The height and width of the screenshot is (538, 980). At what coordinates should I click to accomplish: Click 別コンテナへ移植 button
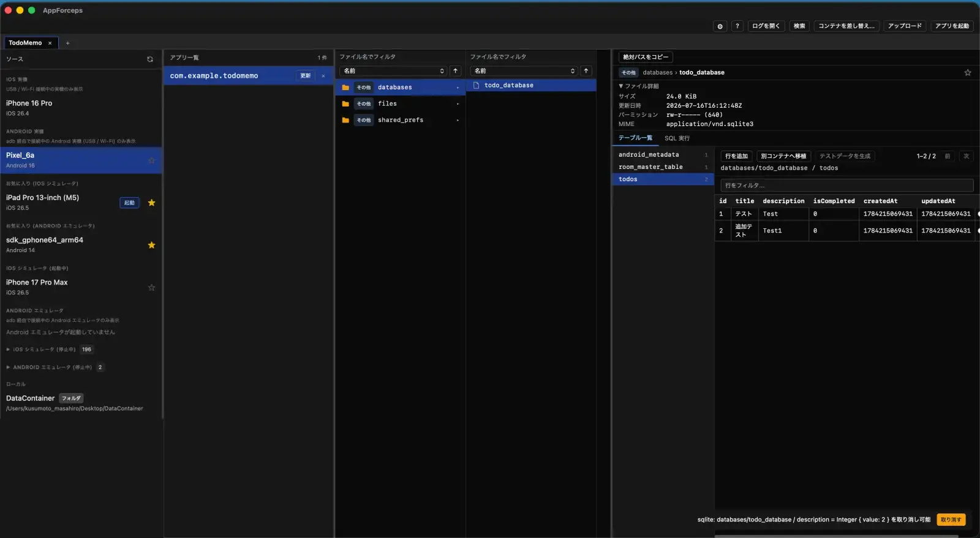tap(783, 156)
